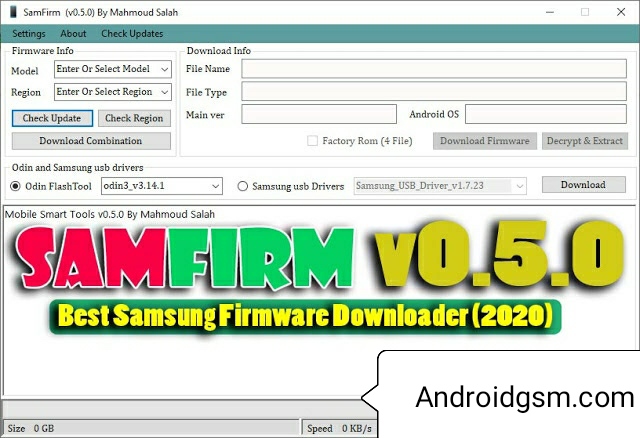Click the Download Firmware button
This screenshot has width=640, height=438.
pos(485,141)
